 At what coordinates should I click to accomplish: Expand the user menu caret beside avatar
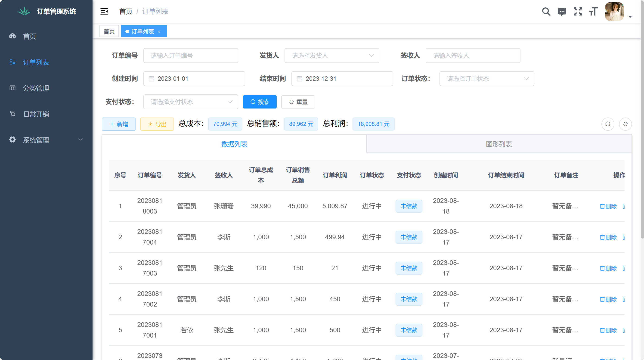(x=630, y=17)
